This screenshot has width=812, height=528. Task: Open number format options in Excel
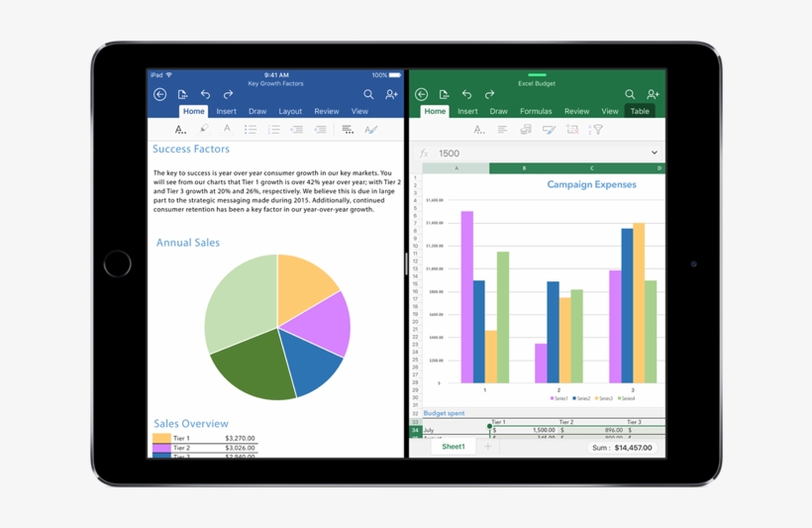526,130
